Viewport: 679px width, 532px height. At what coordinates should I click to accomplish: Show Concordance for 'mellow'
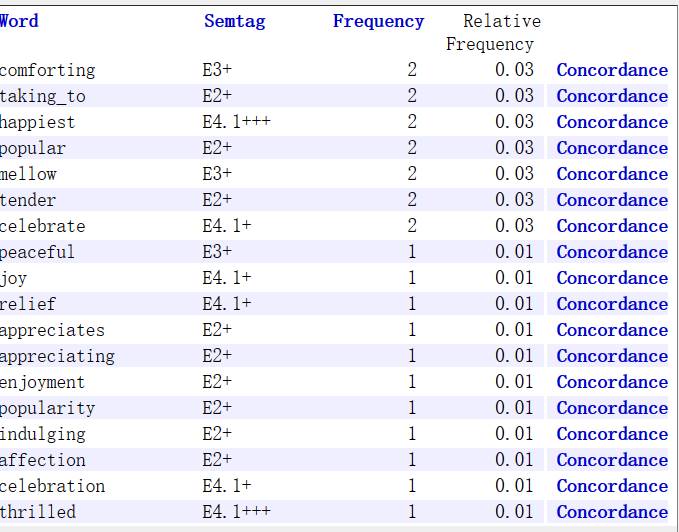(x=612, y=174)
